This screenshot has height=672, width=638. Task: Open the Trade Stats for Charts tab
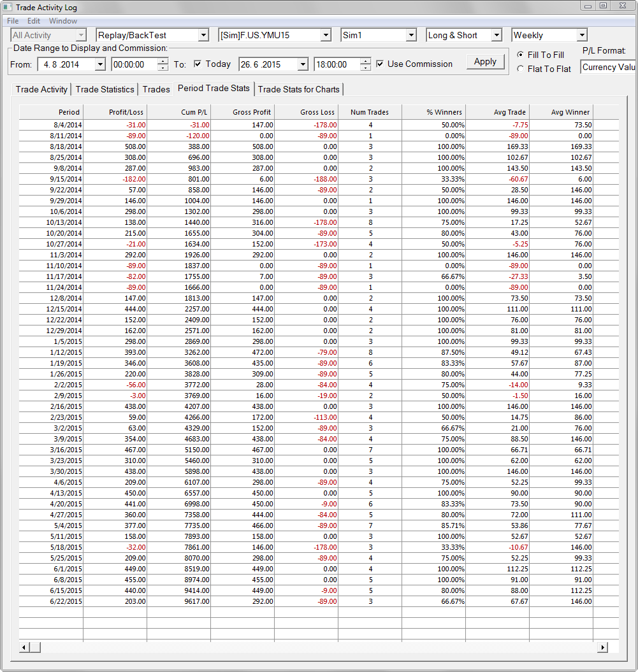tap(298, 89)
